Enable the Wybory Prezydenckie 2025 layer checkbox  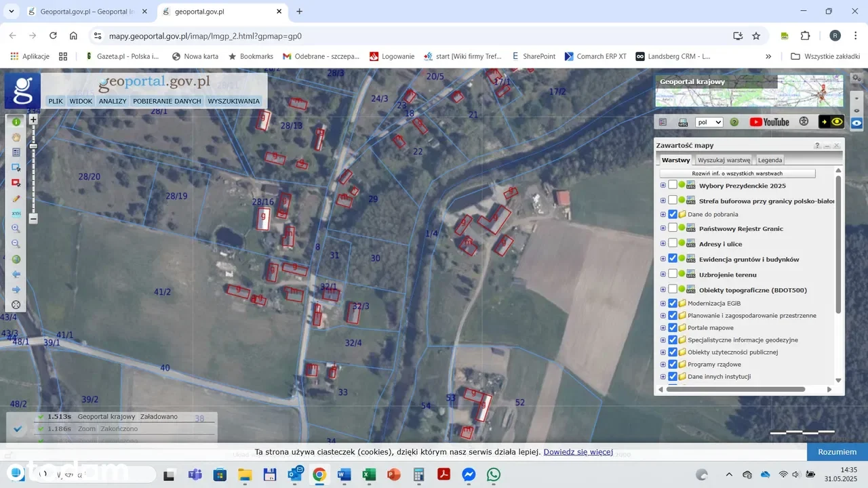point(673,185)
